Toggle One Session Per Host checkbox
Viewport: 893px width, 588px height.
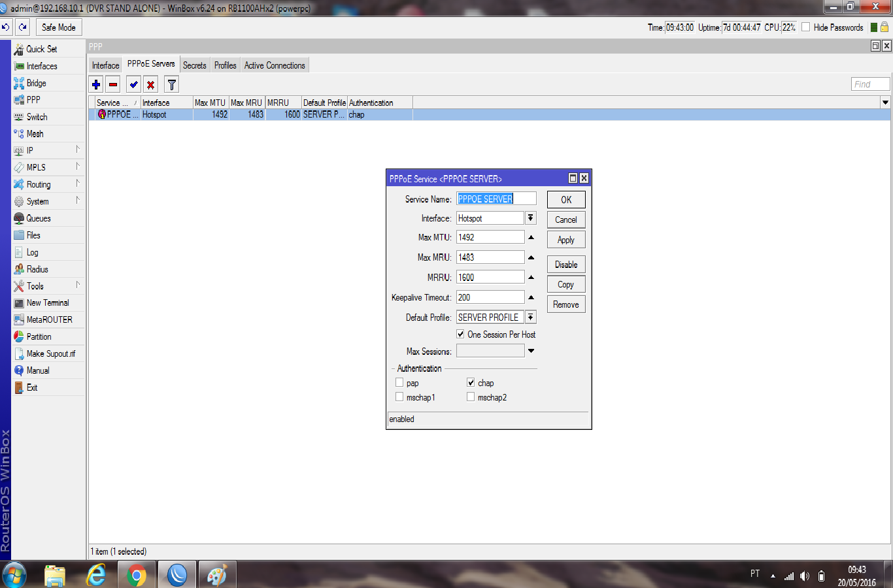tap(460, 334)
